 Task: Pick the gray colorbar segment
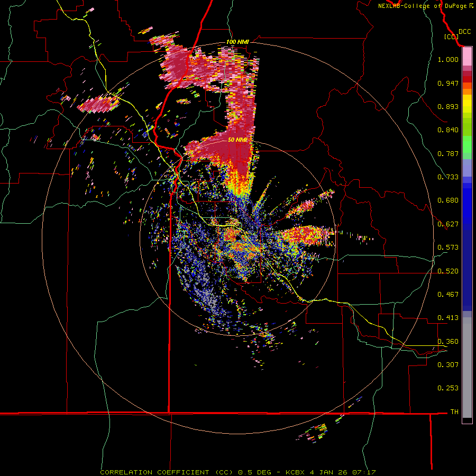click(x=467, y=368)
